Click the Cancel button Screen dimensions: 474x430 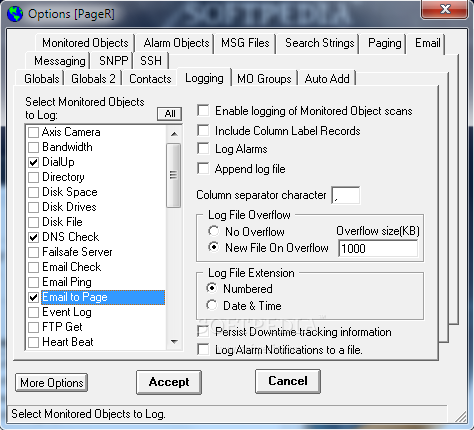tap(288, 381)
